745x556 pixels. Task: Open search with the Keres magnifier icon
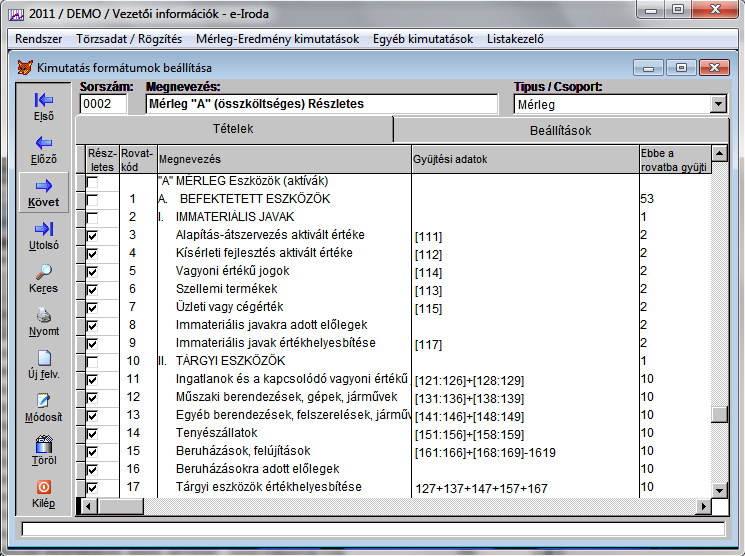click(44, 273)
